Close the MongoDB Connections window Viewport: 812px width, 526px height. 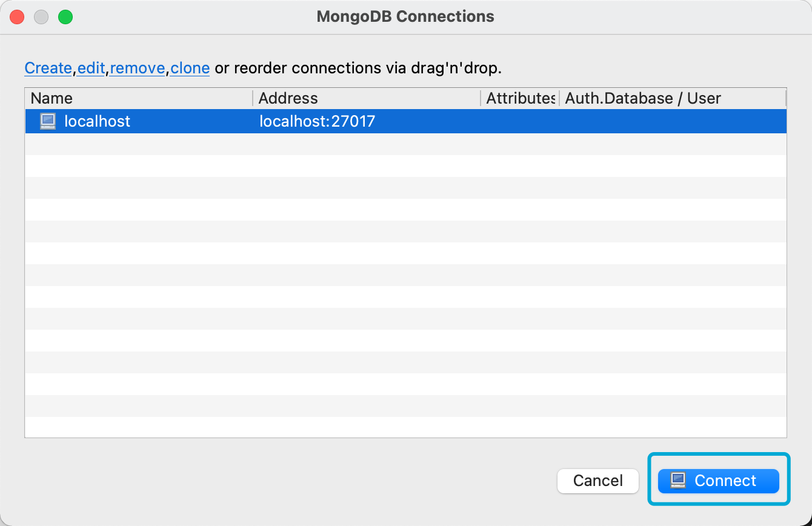tap(17, 17)
